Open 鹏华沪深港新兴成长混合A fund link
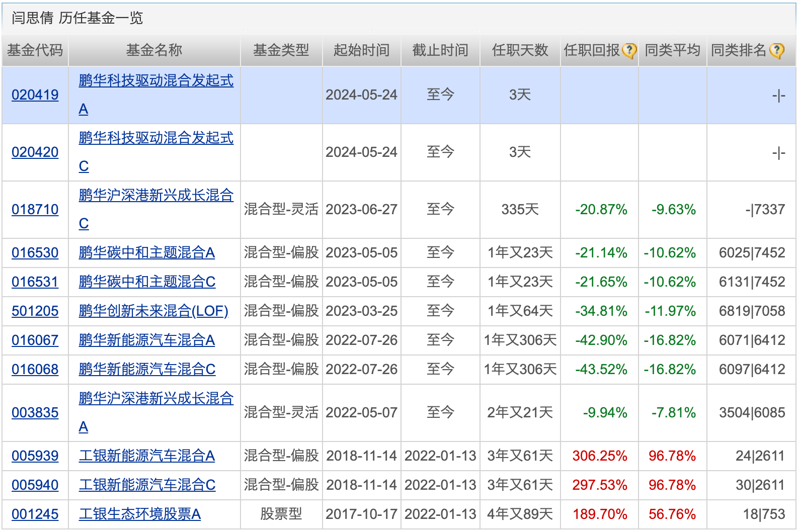The height and width of the screenshot is (532, 798). tap(156, 412)
